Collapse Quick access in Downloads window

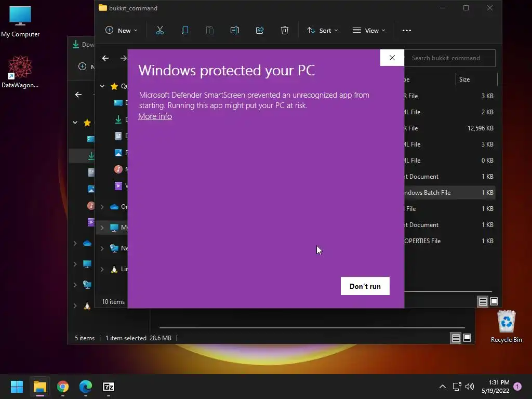(75, 123)
